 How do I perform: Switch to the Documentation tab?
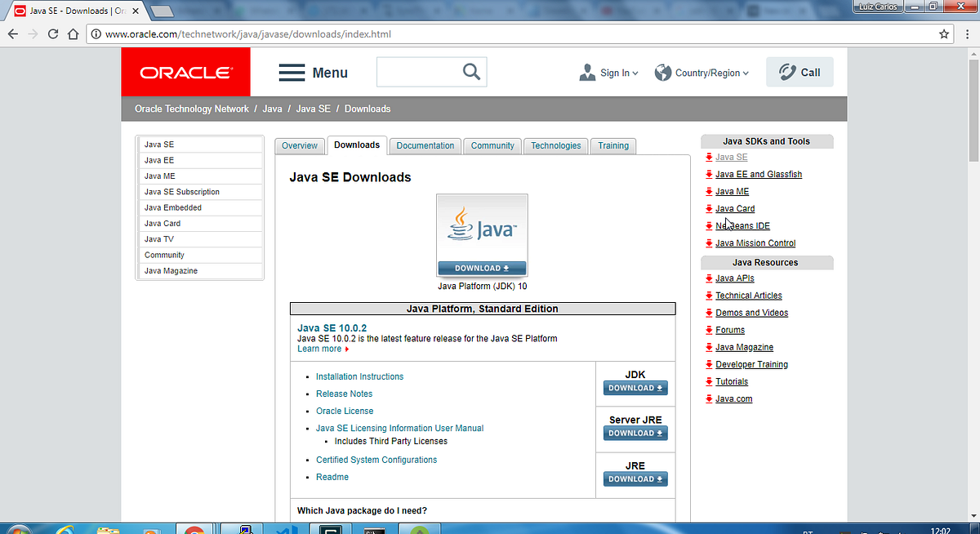point(425,145)
